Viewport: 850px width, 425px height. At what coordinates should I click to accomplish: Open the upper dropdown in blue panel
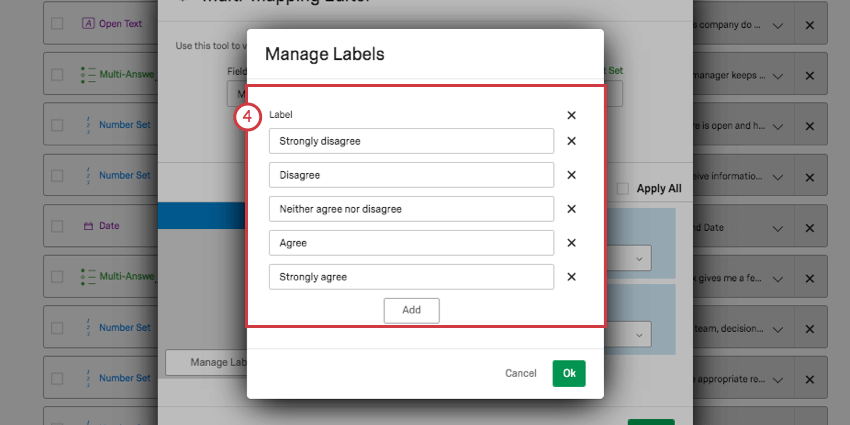640,259
